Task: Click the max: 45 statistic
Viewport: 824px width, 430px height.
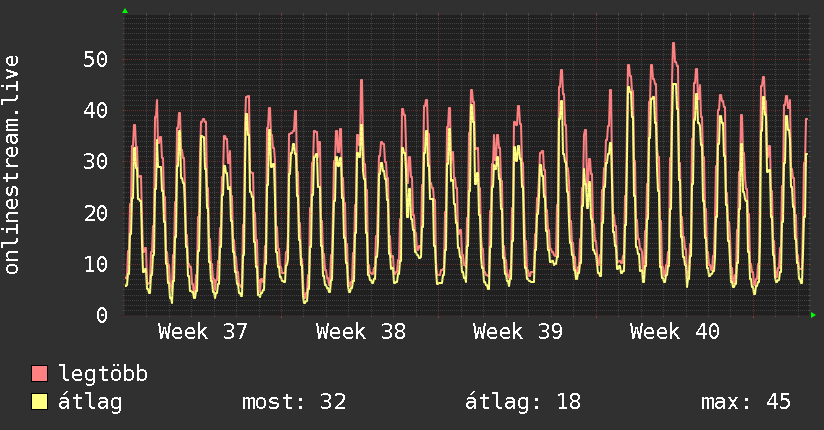Action: [x=746, y=402]
